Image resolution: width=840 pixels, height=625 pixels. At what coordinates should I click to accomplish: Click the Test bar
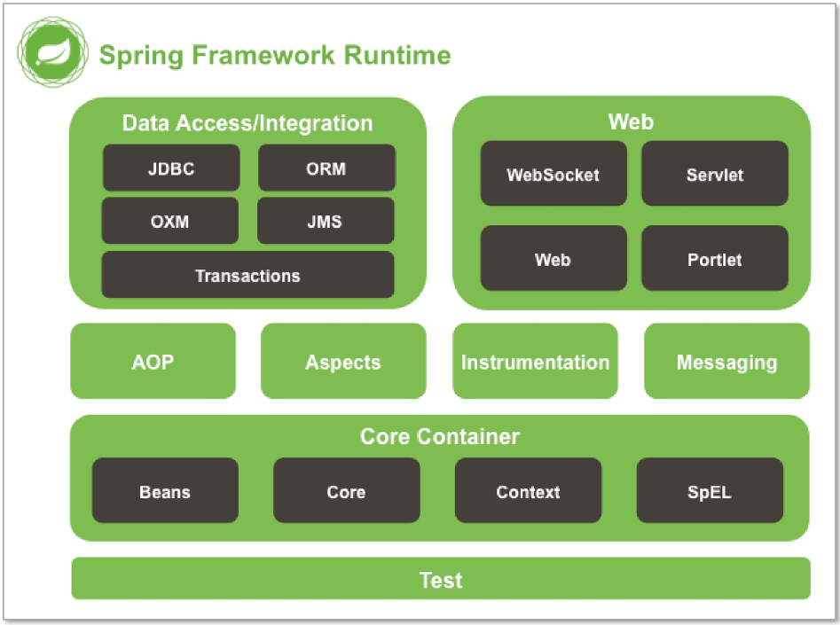click(x=441, y=578)
